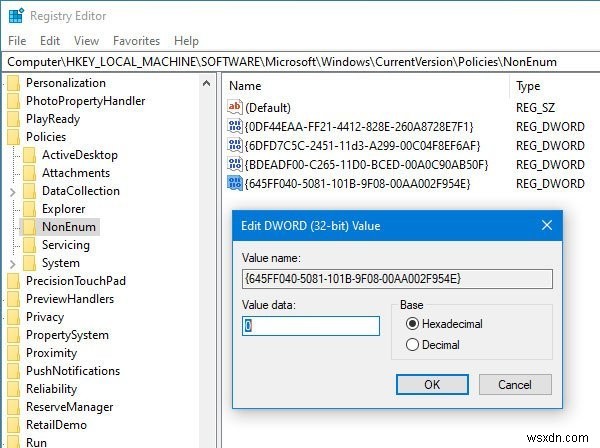
Task: Click the Value name field
Action: 397,279
